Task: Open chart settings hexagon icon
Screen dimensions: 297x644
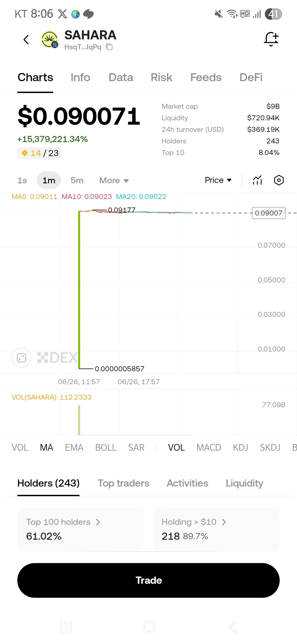Action: click(x=279, y=180)
